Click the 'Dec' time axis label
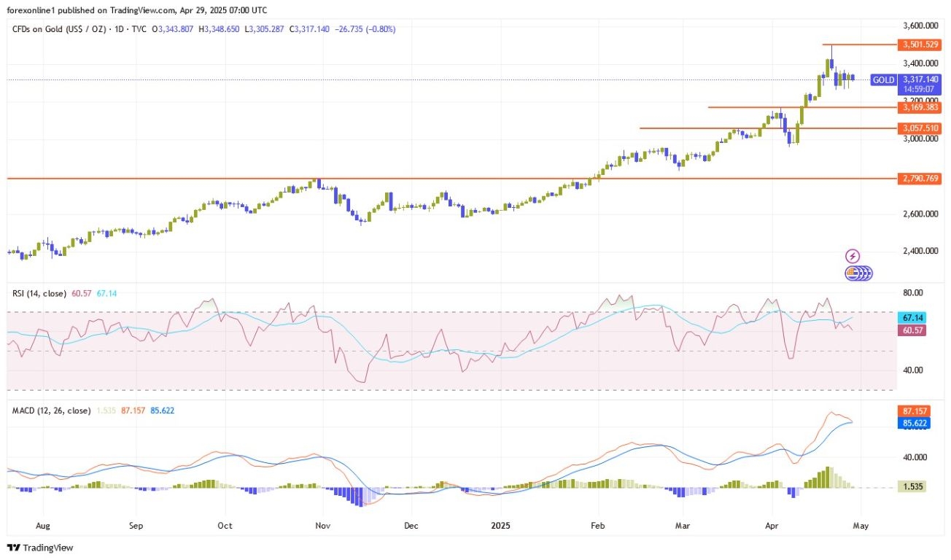 coord(411,525)
